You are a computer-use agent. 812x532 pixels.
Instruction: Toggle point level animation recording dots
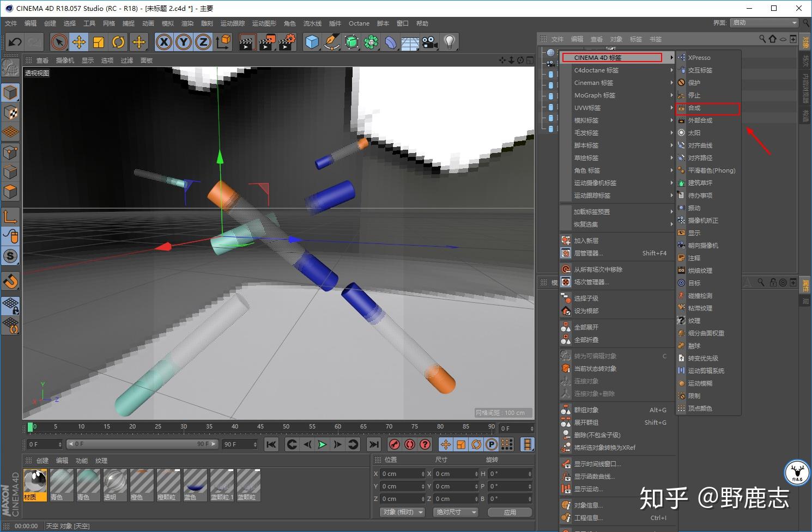pyautogui.click(x=507, y=444)
